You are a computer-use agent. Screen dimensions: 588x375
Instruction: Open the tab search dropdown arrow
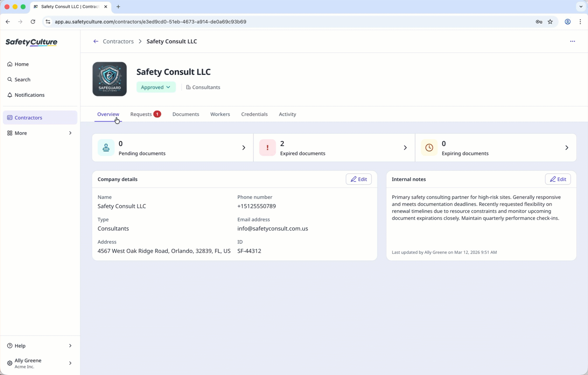click(x=581, y=7)
